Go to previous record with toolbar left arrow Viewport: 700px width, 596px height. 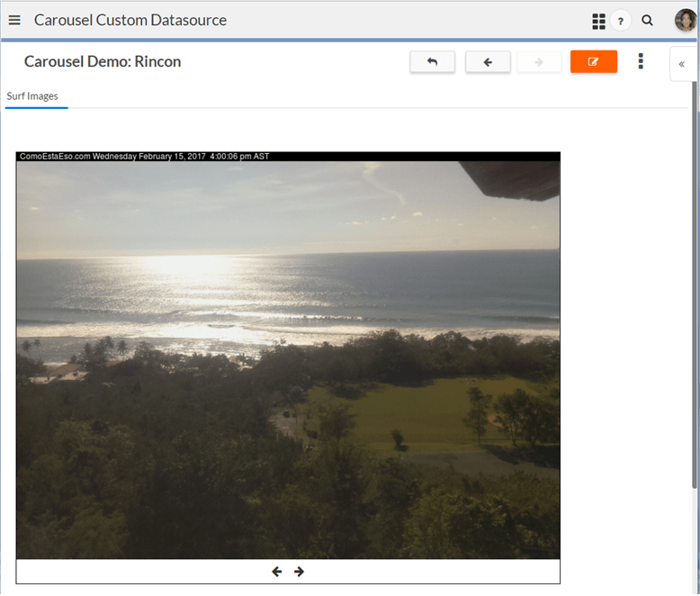pyautogui.click(x=488, y=62)
